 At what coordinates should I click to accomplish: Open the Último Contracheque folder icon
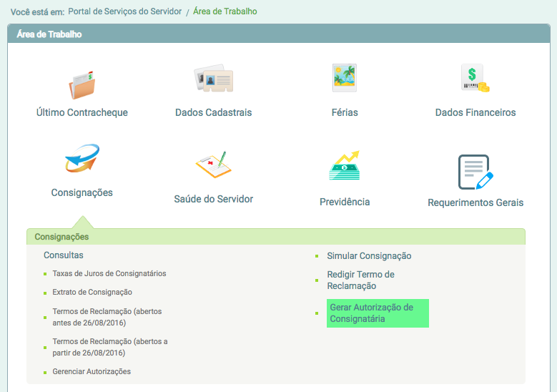[82, 85]
